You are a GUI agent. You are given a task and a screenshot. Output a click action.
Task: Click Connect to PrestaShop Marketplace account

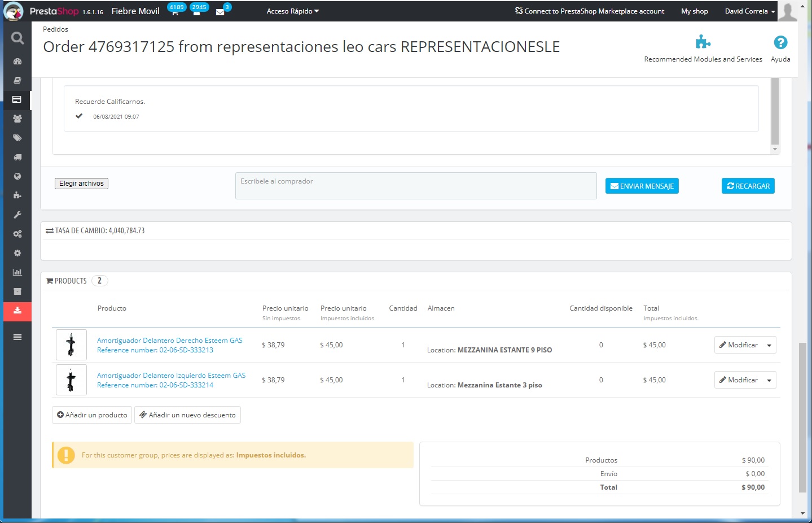click(x=589, y=11)
